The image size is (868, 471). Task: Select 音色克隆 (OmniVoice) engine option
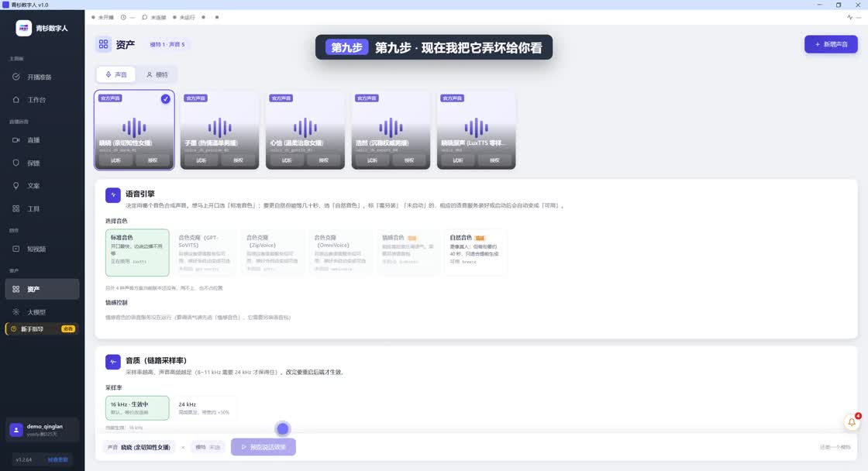click(340, 253)
